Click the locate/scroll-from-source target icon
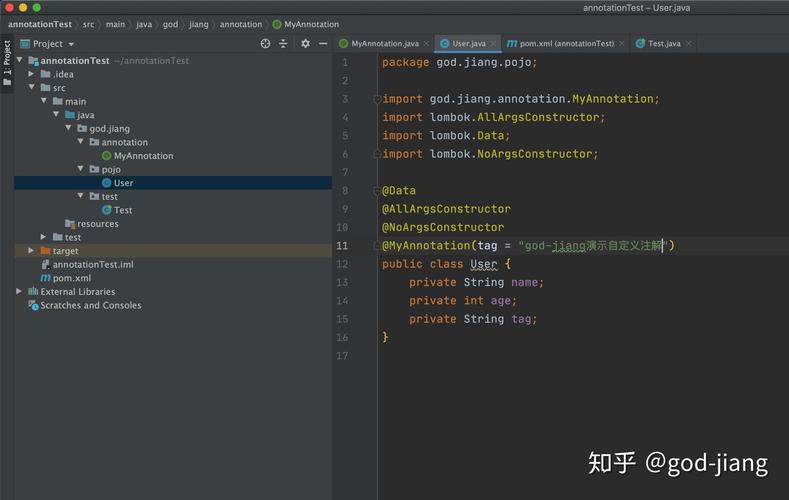This screenshot has height=500, width=789. tap(265, 44)
